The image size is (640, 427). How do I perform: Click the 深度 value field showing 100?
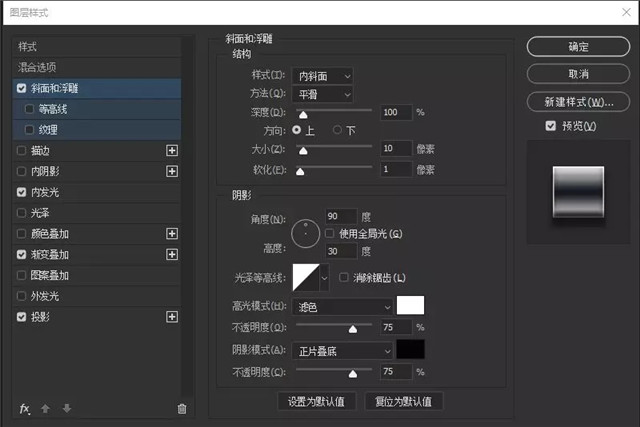pyautogui.click(x=396, y=112)
